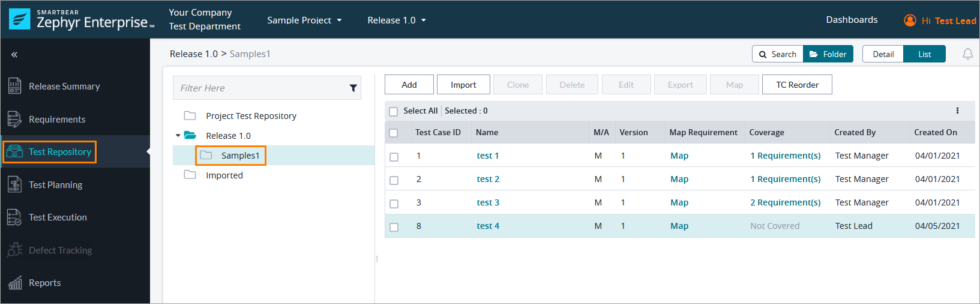Open the three-dot table options menu
Screen dimensions: 980x304
(957, 111)
